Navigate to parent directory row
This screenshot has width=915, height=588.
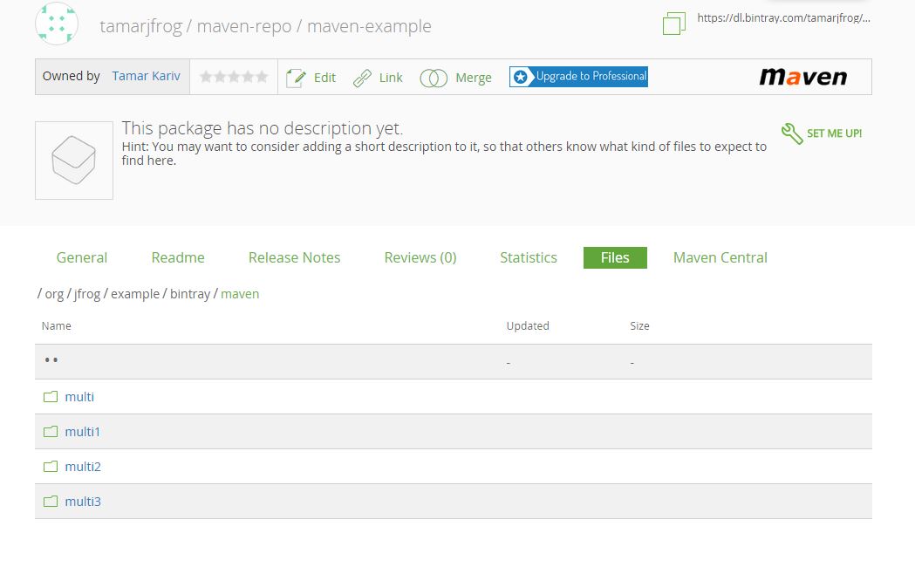coord(51,361)
